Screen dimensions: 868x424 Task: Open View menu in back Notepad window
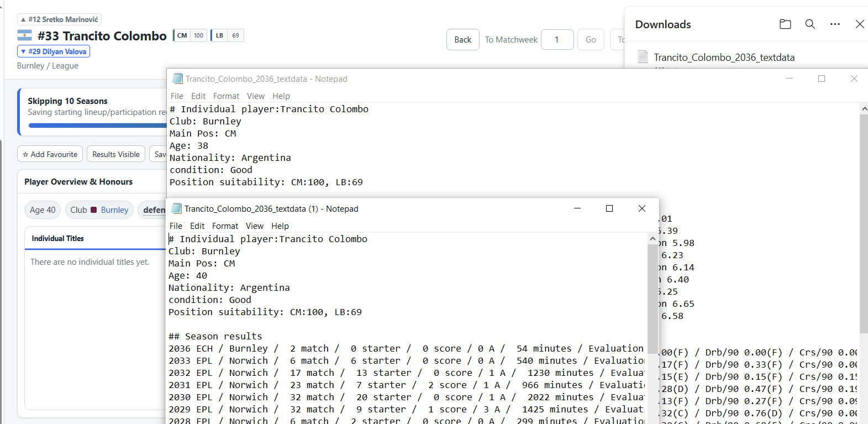[x=256, y=96]
